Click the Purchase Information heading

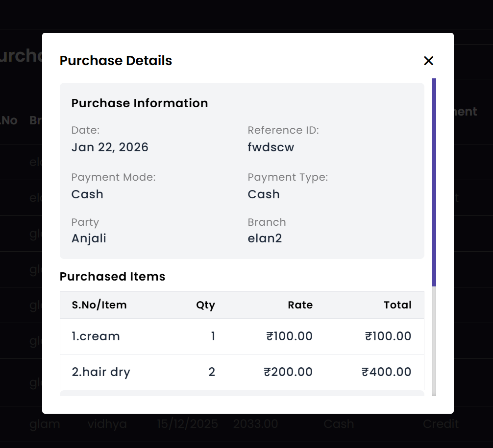pos(140,103)
